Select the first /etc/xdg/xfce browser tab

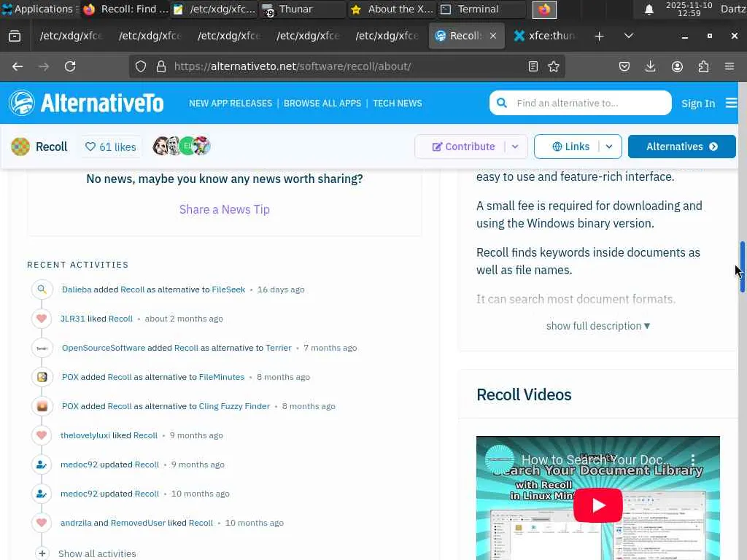click(x=70, y=36)
